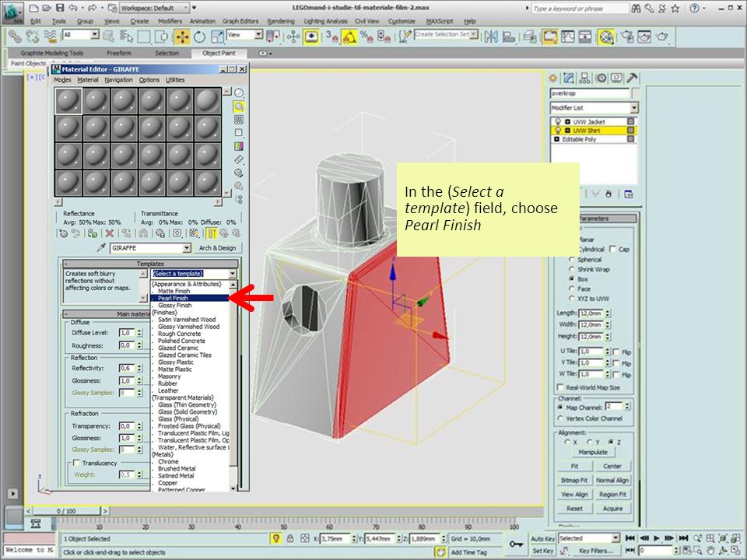Open the selection filter All dropdown
The height and width of the screenshot is (560, 747).
point(95,34)
